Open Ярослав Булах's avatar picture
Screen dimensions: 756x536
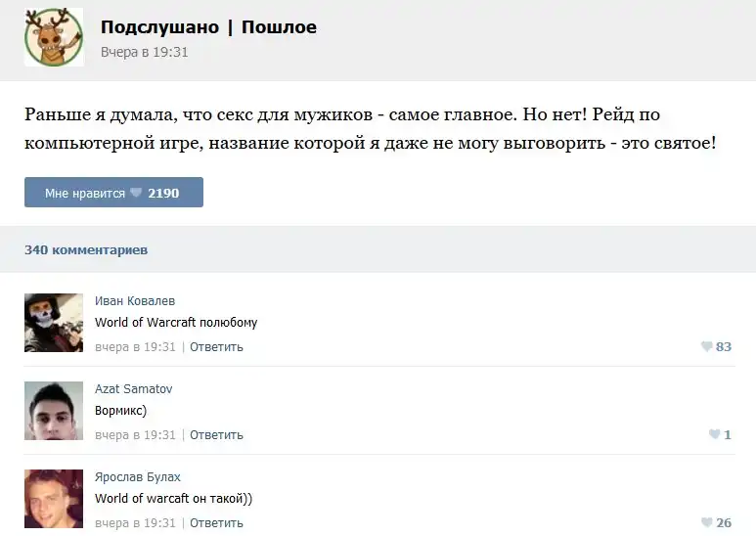54,499
